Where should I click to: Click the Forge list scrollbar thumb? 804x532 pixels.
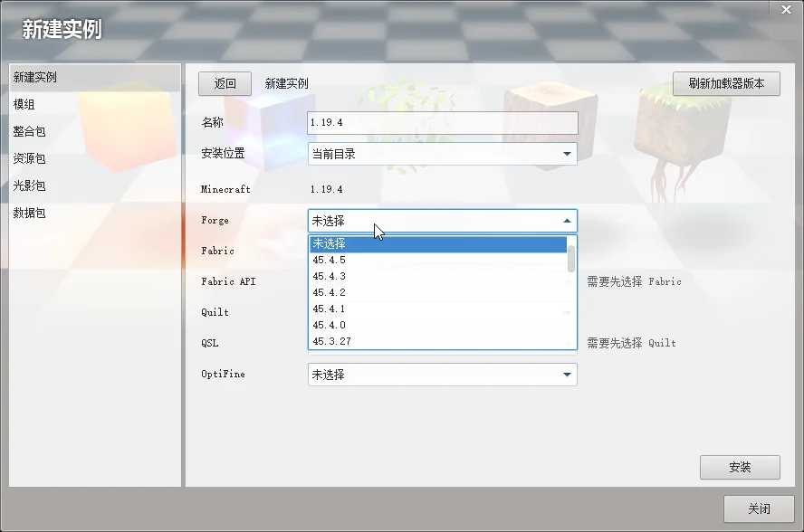[571, 259]
